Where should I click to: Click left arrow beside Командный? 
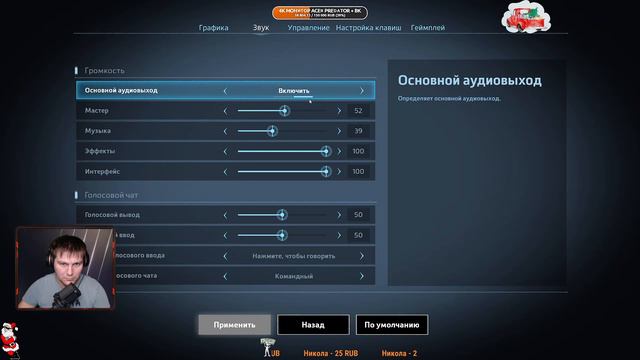pyautogui.click(x=225, y=276)
